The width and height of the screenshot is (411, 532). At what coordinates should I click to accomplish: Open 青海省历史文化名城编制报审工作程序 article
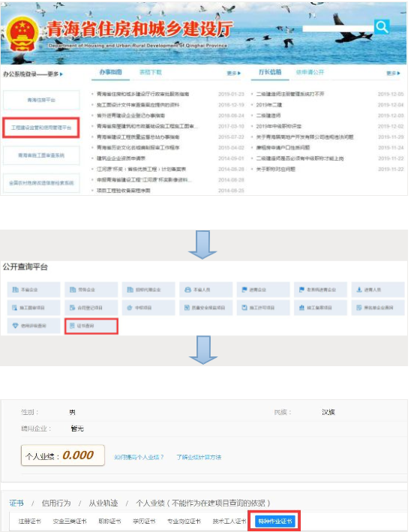tap(138, 148)
